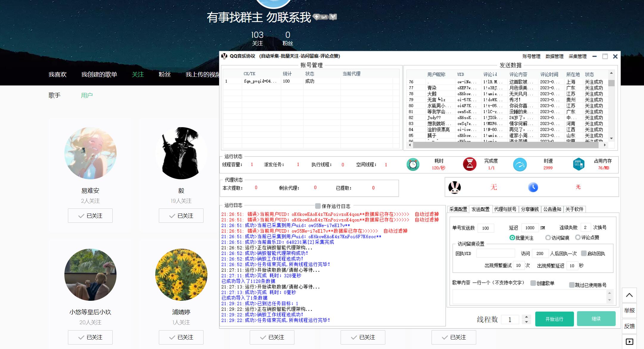Click the memory usage hexagon icon
Image resolution: width=644 pixels, height=349 pixels.
pyautogui.click(x=578, y=164)
